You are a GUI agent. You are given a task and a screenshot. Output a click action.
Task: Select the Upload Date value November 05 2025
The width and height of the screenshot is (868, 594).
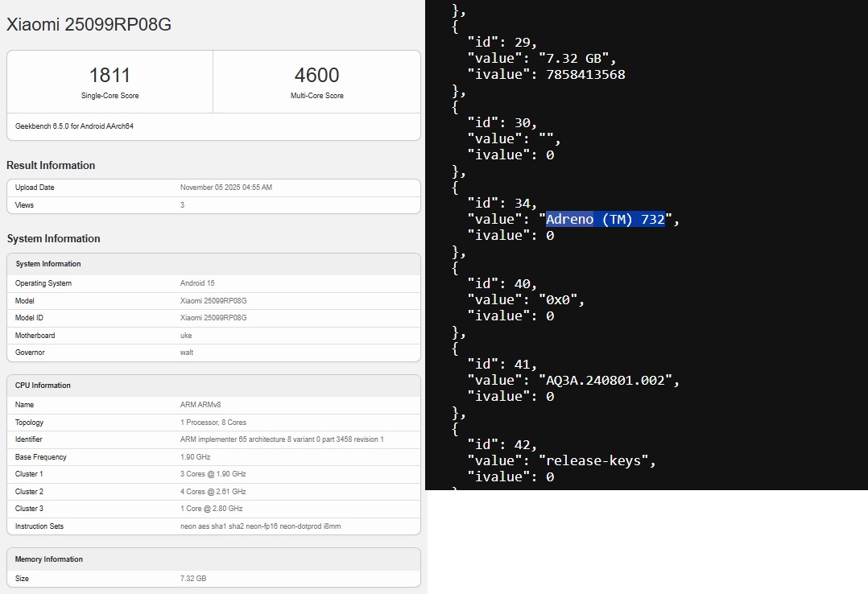[x=226, y=188]
